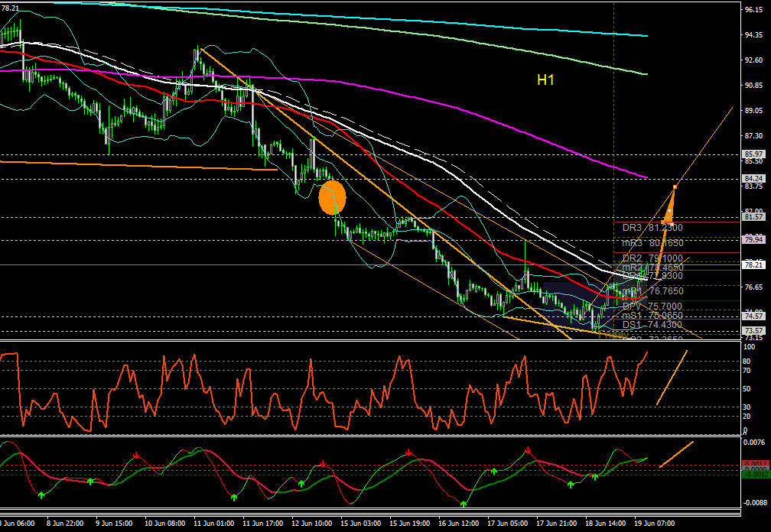Click the 16 Jun 12:00 time label

point(458,523)
